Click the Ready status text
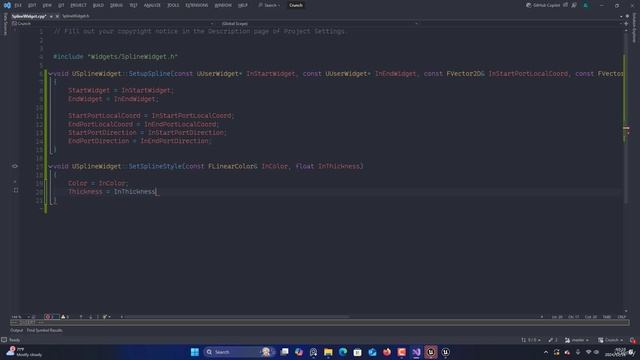Image resolution: width=640 pixels, height=360 pixels. click(x=14, y=340)
